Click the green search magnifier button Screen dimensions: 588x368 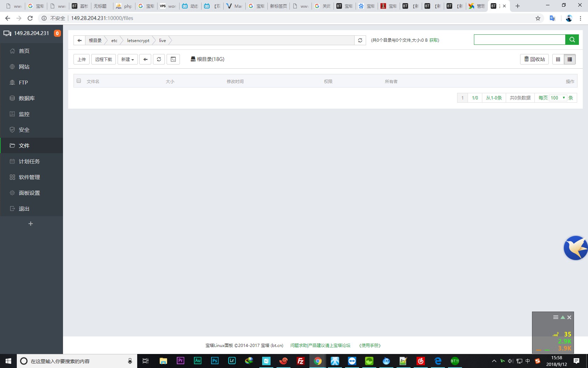click(572, 40)
